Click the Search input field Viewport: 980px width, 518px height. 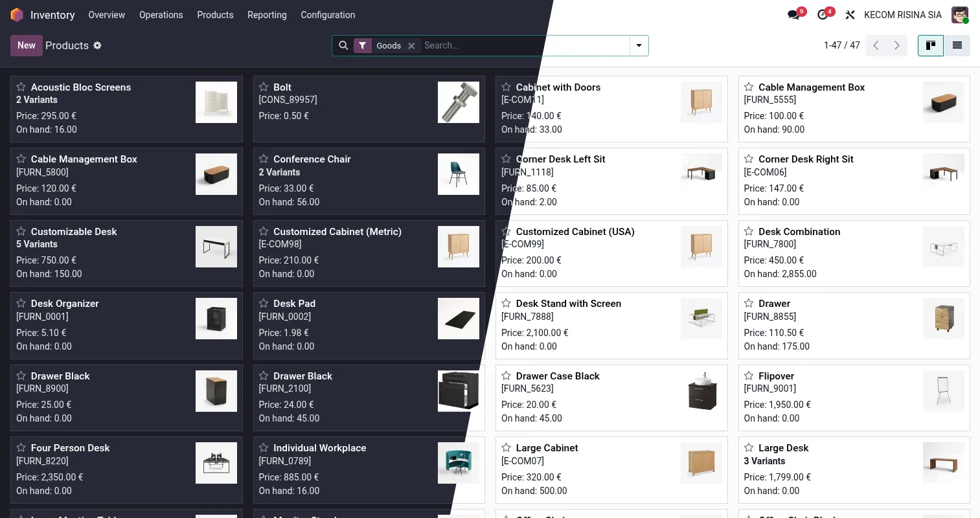[525, 45]
